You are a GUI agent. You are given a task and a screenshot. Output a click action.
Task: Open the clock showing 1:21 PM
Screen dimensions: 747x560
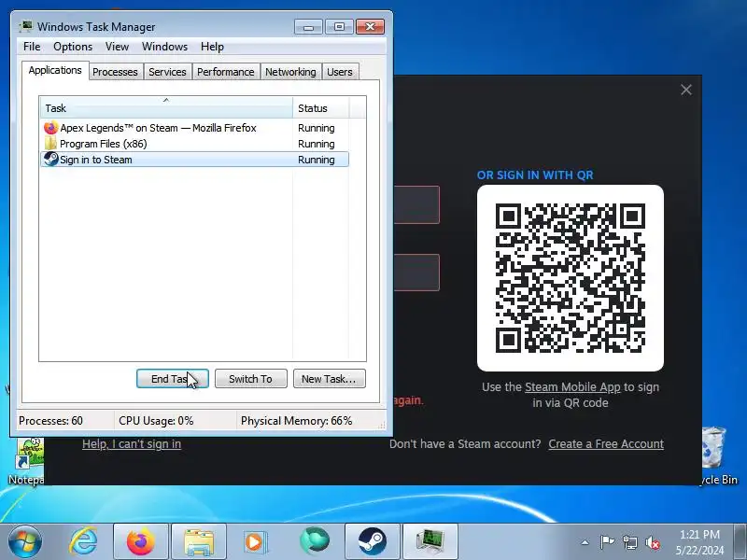[x=699, y=542]
